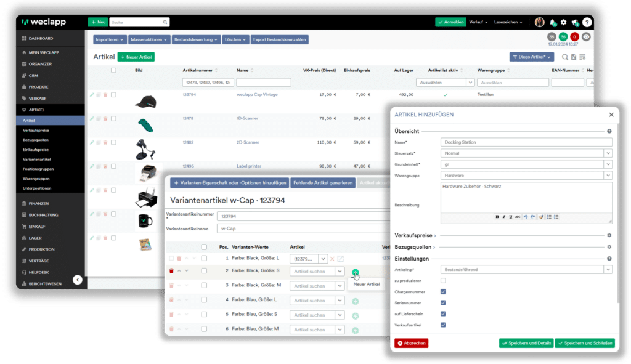
Task: Click the search magnifier icon beside Diego Artikel
Action: pos(565,57)
